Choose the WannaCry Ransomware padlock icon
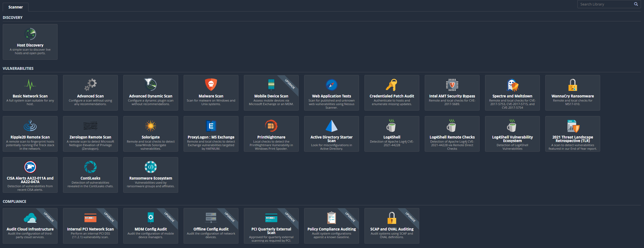This screenshot has height=248, width=644. [x=573, y=85]
